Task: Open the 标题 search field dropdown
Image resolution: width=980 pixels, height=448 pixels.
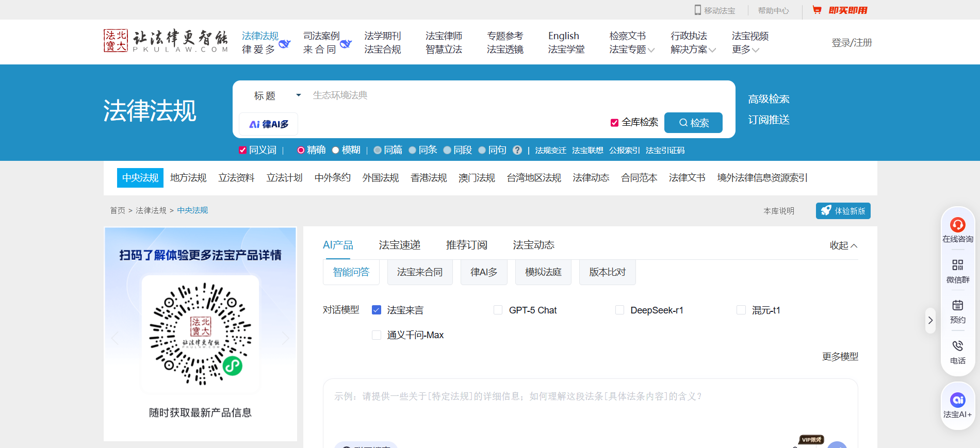Action: click(x=277, y=95)
